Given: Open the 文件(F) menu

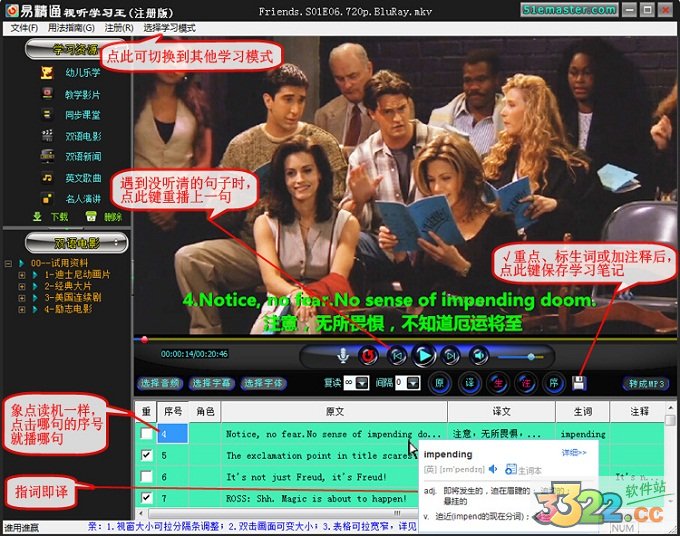Looking at the screenshot, I should 24,28.
